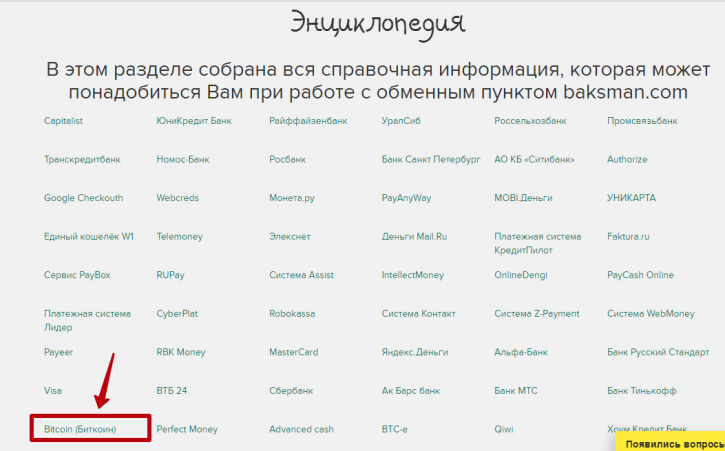Select the Монета.ру link

point(292,198)
